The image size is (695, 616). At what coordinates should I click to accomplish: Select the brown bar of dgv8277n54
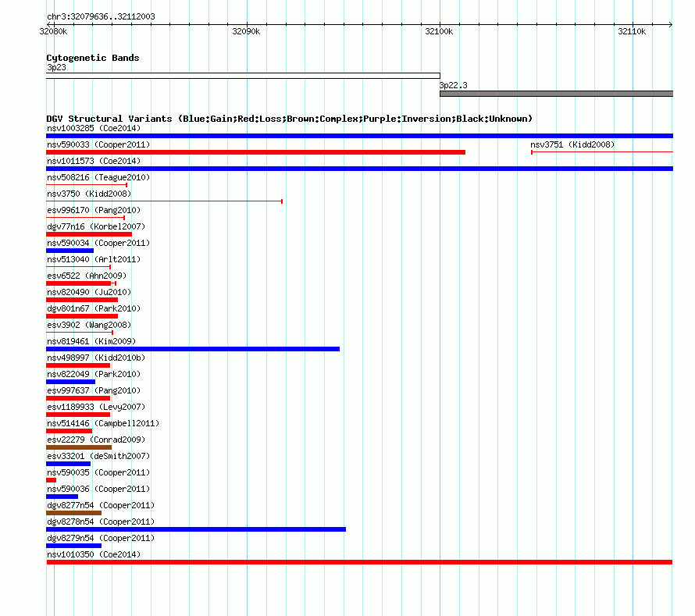click(73, 513)
